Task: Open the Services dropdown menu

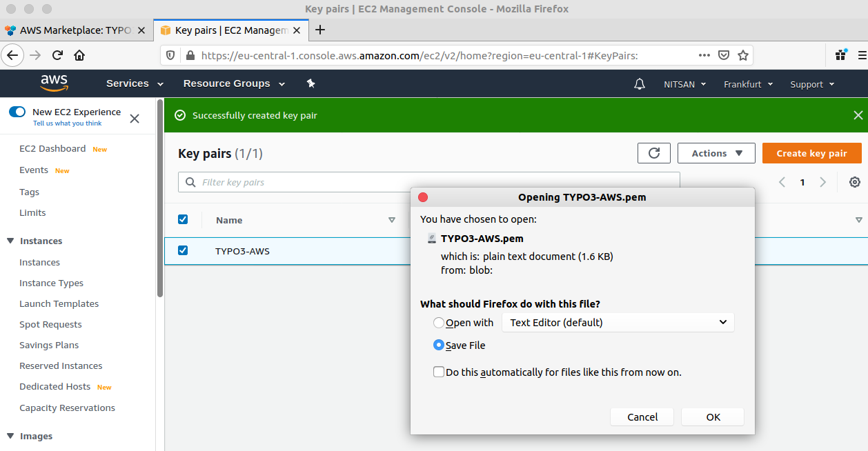Action: coord(135,83)
